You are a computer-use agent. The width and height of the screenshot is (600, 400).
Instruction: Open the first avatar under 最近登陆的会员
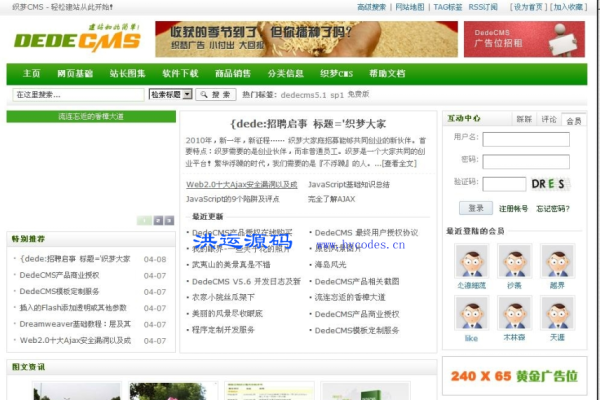(x=471, y=261)
